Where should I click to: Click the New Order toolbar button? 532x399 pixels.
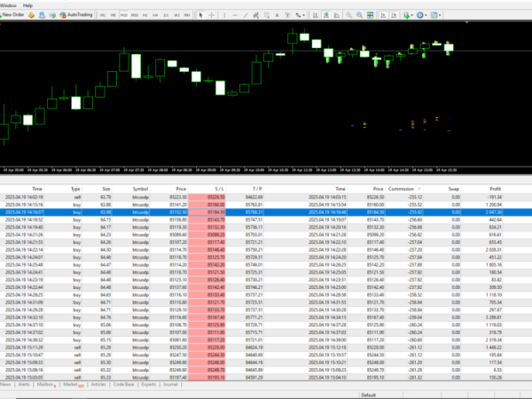pyautogui.click(x=15, y=16)
